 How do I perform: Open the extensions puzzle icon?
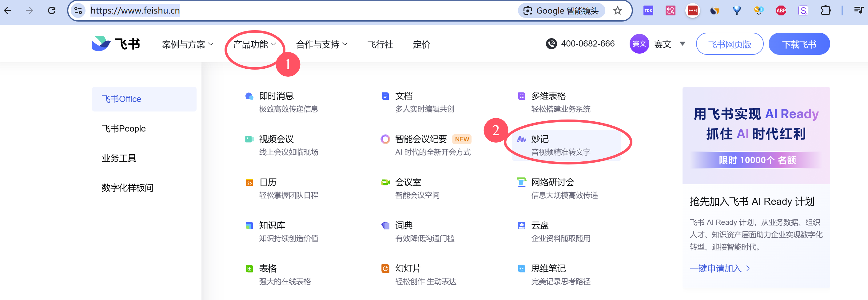pos(826,11)
